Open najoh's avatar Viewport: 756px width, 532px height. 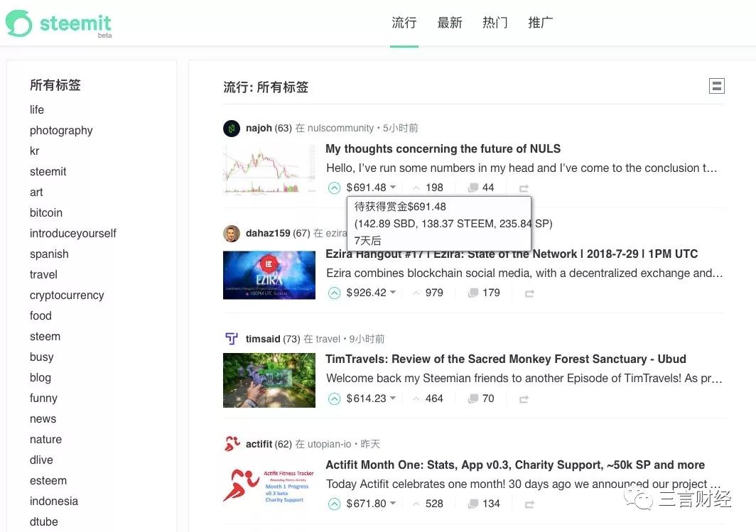coord(232,128)
